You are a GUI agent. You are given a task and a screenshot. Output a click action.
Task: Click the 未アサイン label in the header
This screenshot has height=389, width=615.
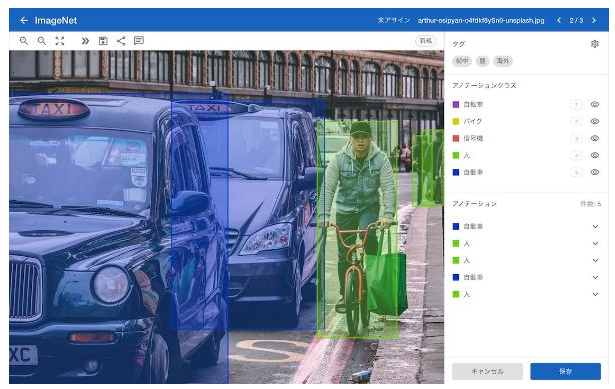tap(394, 20)
